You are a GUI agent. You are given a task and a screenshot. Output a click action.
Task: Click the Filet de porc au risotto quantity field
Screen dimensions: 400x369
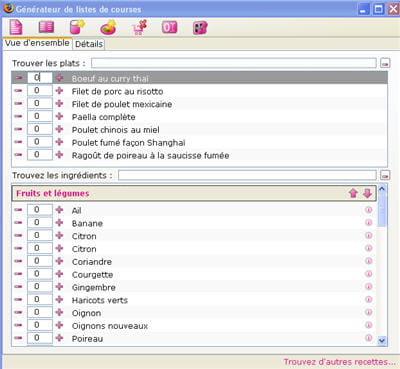tap(40, 91)
